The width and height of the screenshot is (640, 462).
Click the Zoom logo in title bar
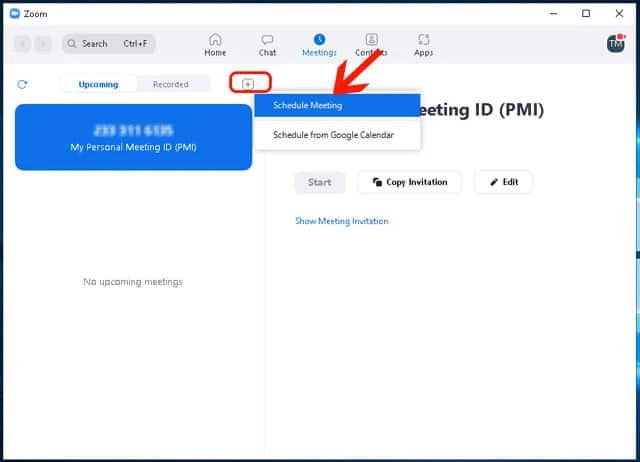tap(15, 13)
